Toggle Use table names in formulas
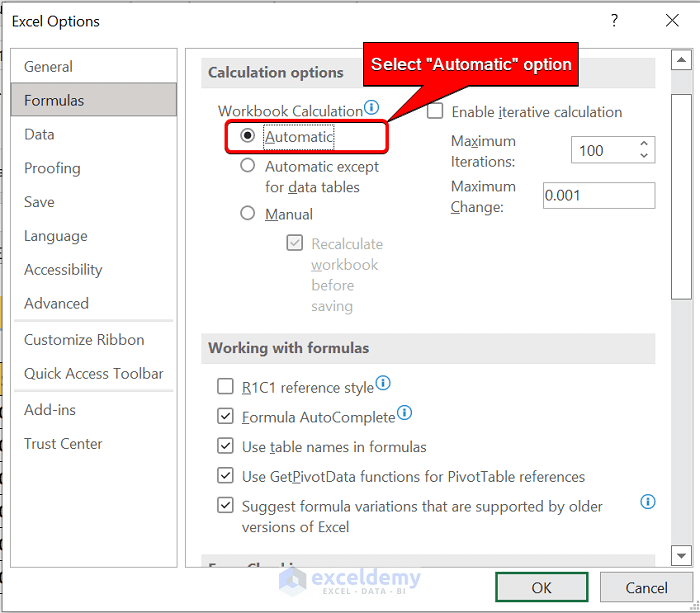This screenshot has width=700, height=613. coord(225,447)
